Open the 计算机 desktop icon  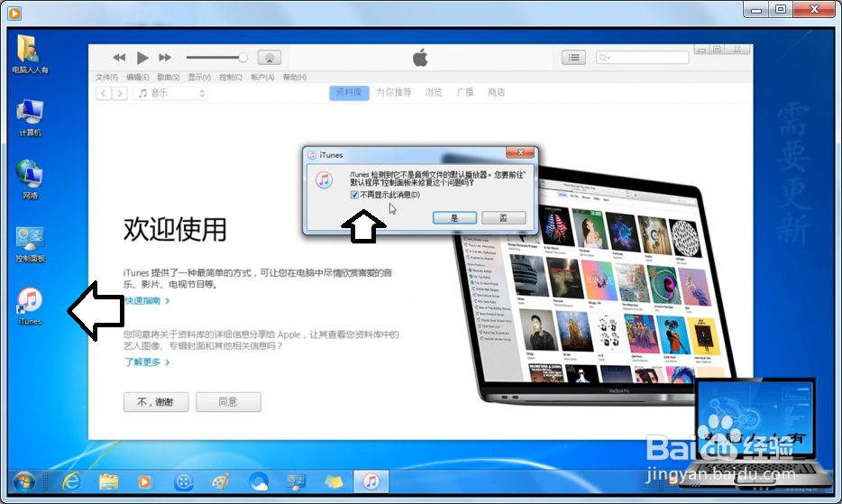pyautogui.click(x=30, y=118)
